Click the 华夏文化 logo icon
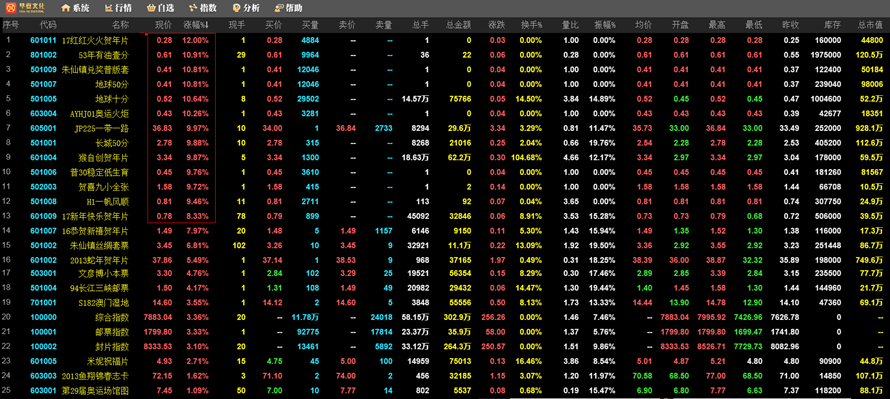The image size is (890, 399). pyautogui.click(x=11, y=9)
